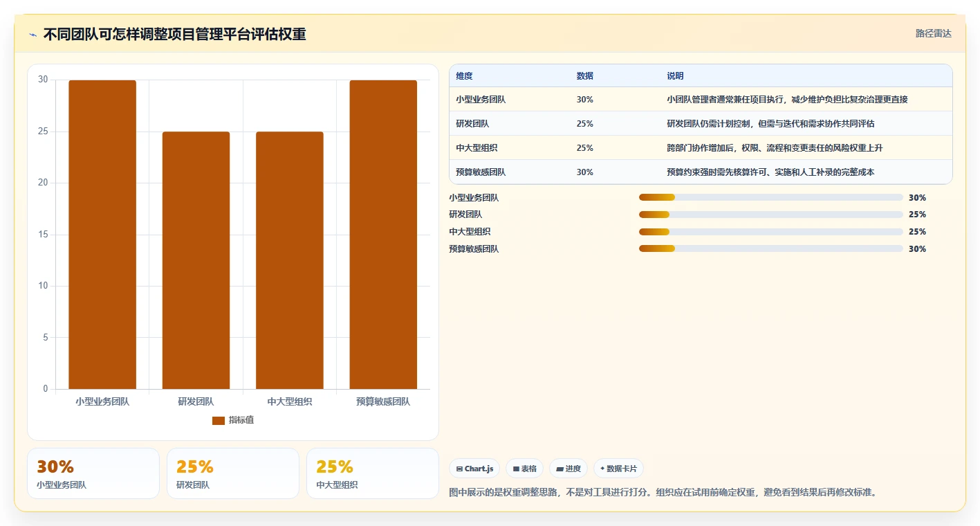The image size is (980, 526).
Task: Select the 预算敏感团队 table row cell
Action: tap(481, 172)
